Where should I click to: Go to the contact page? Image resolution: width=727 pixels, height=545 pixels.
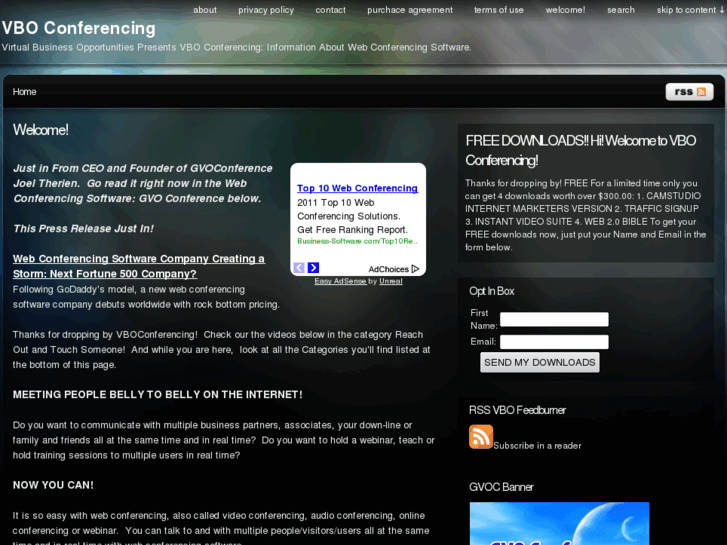point(330,10)
